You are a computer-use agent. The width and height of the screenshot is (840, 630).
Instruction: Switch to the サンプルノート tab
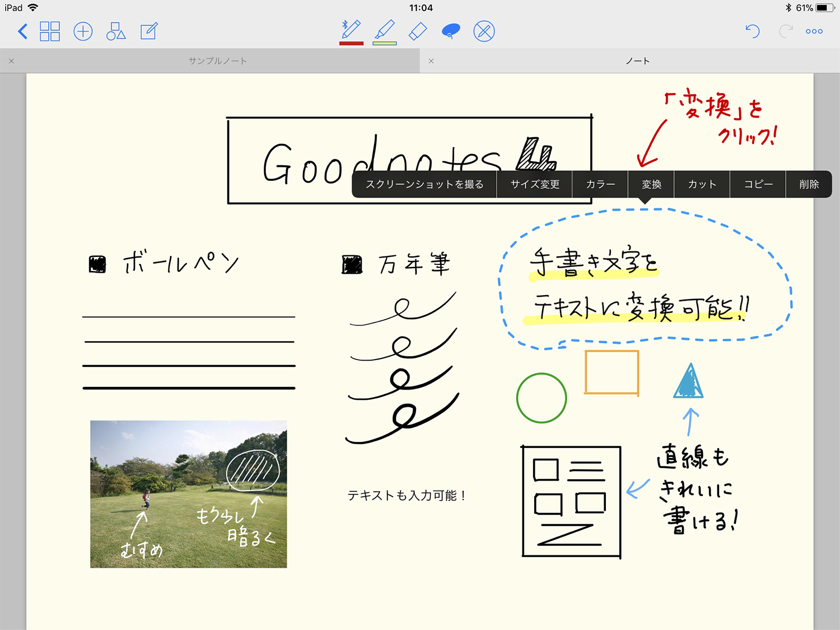coord(217,61)
